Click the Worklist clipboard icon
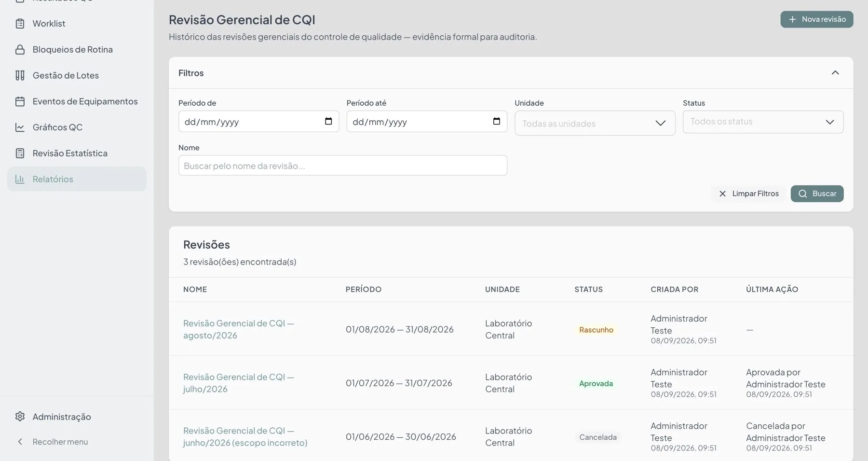This screenshot has width=868, height=461. pos(20,24)
